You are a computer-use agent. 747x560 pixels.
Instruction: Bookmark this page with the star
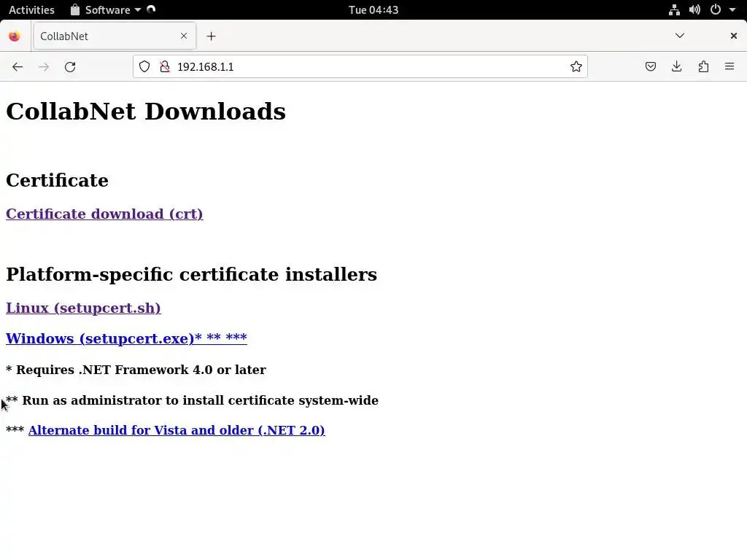pos(576,66)
